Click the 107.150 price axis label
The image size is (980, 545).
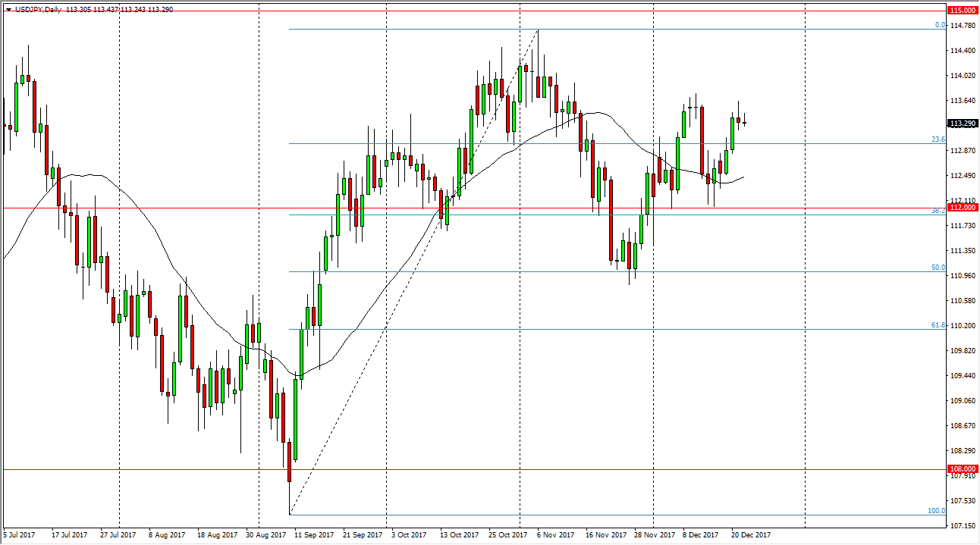pyautogui.click(x=963, y=526)
